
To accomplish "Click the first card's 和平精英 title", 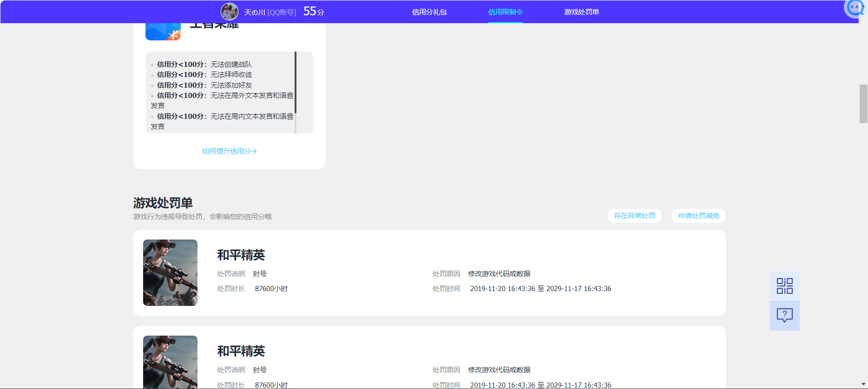I will 241,255.
